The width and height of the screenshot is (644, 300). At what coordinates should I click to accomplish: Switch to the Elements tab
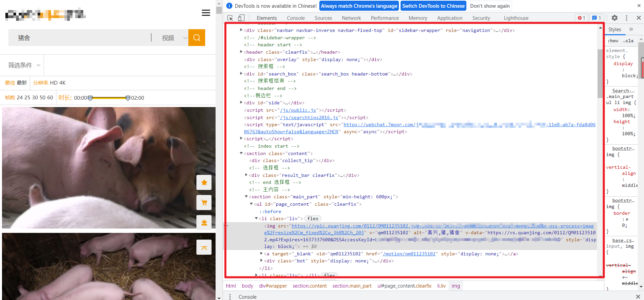click(x=267, y=18)
